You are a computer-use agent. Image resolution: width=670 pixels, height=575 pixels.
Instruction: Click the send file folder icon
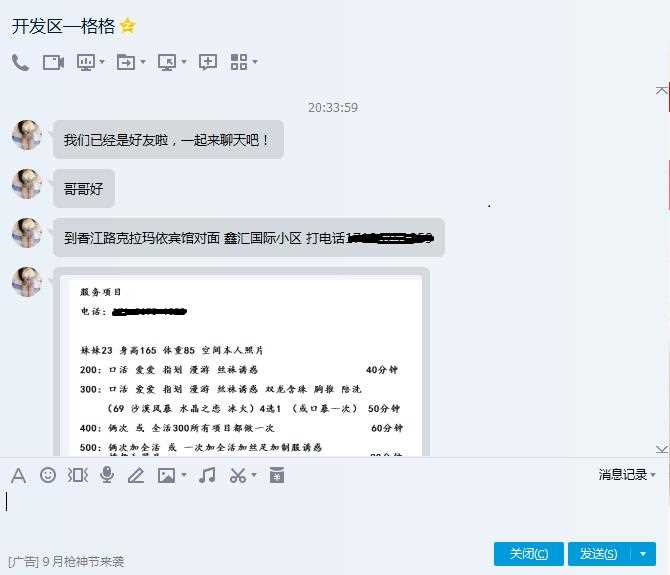126,62
